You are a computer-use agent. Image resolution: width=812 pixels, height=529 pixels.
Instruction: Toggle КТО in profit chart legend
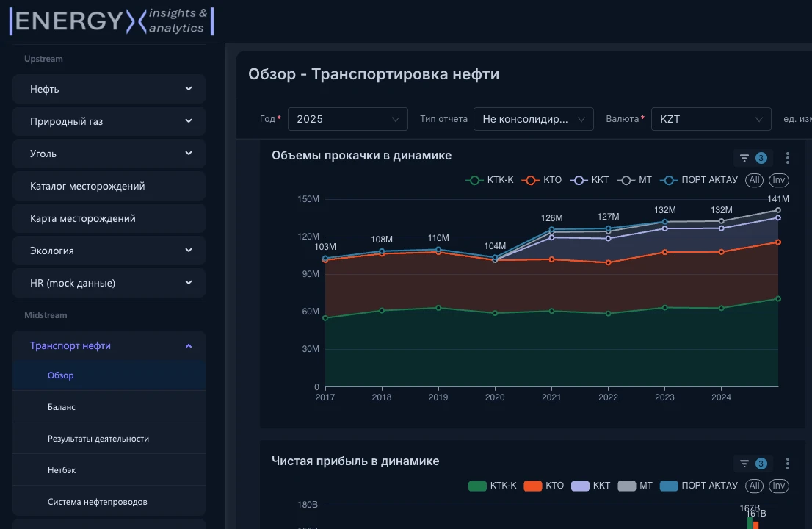tap(544, 486)
